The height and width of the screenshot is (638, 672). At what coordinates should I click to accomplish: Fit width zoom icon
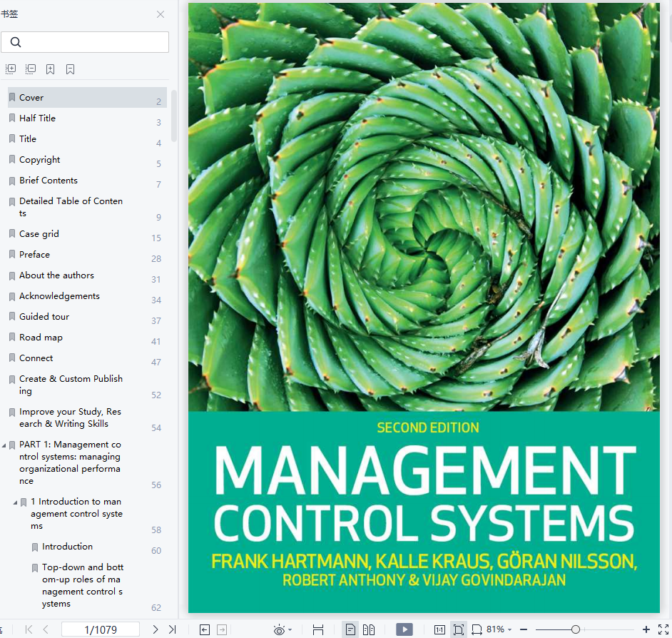477,629
